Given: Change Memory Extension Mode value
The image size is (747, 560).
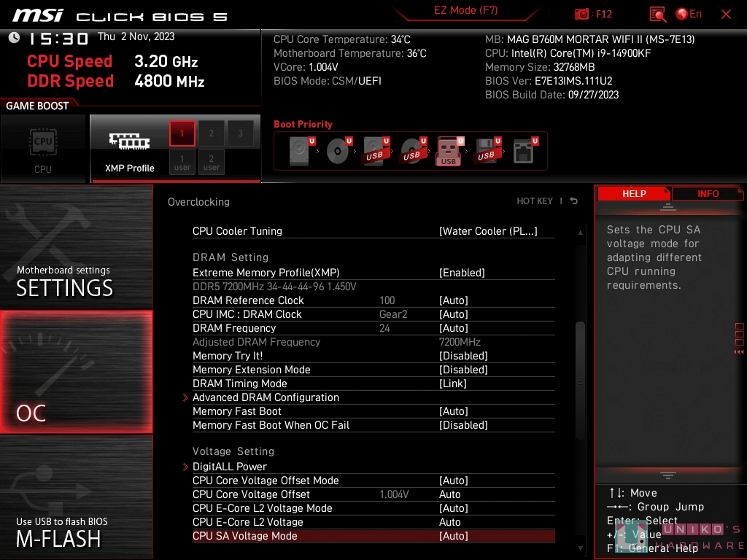Looking at the screenshot, I should click(463, 370).
